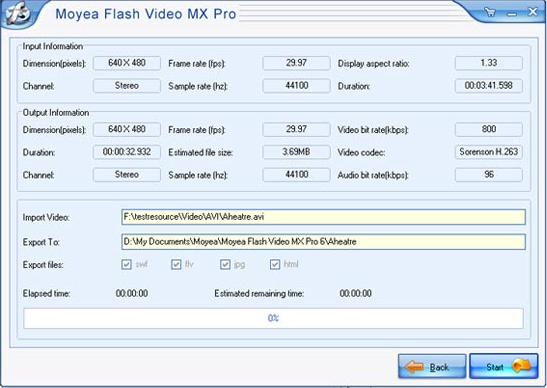Click the shopping cart icon in title bar
This screenshot has width=547, height=388.
pyautogui.click(x=490, y=13)
